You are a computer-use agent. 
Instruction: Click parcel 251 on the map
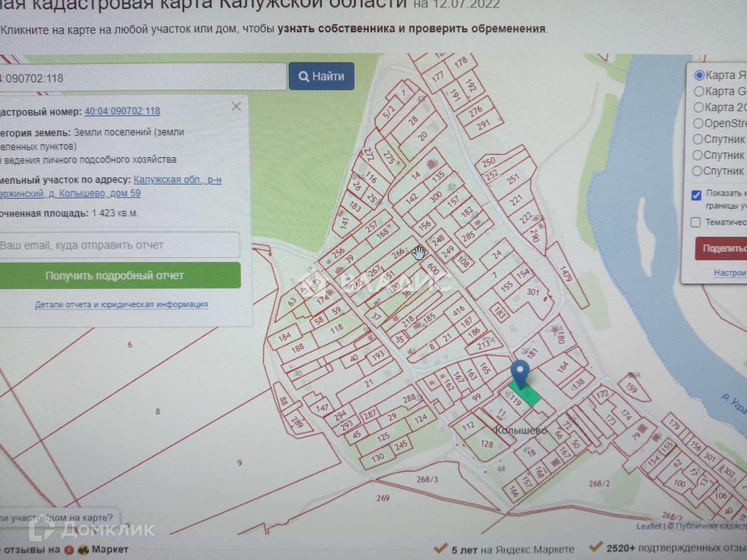pos(513,179)
